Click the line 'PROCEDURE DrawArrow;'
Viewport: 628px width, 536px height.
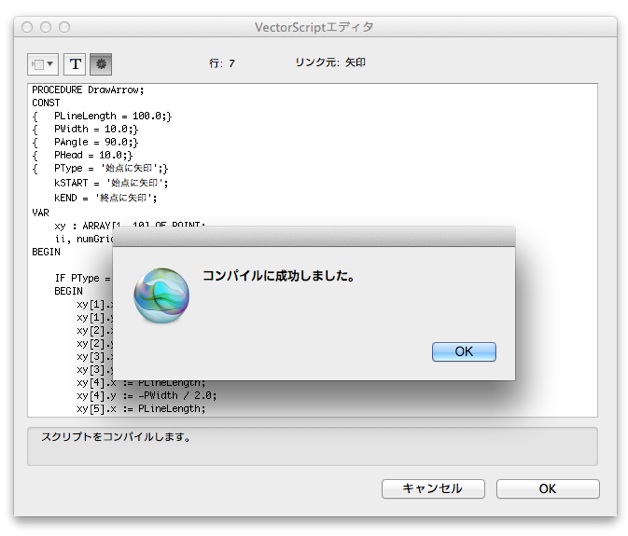coord(88,90)
